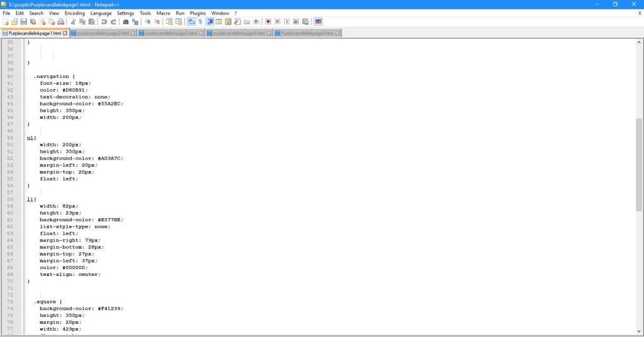This screenshot has width=644, height=337.
Task: Close the Purplecandlelinkpage1.html tab
Action: coord(65,33)
